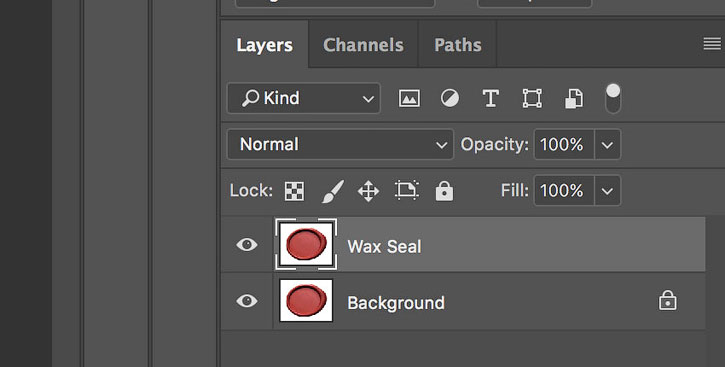
Task: Lock image pixels brush icon
Action: tap(333, 191)
